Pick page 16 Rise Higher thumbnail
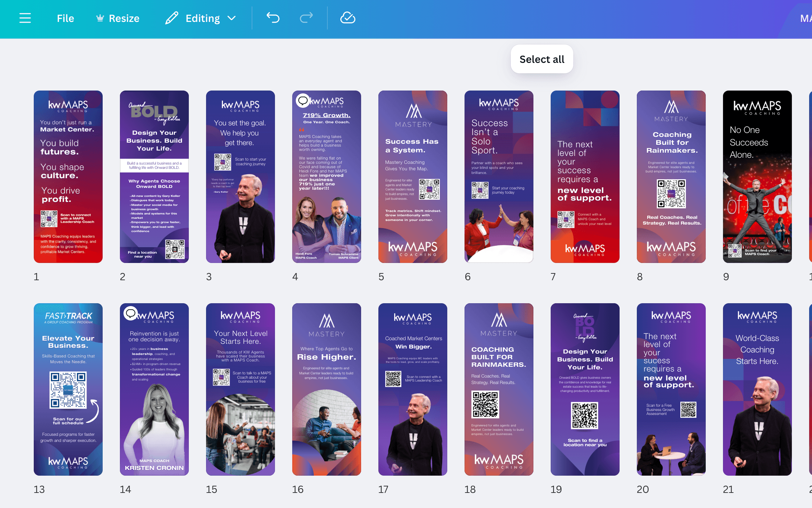The height and width of the screenshot is (508, 812). coord(327,389)
